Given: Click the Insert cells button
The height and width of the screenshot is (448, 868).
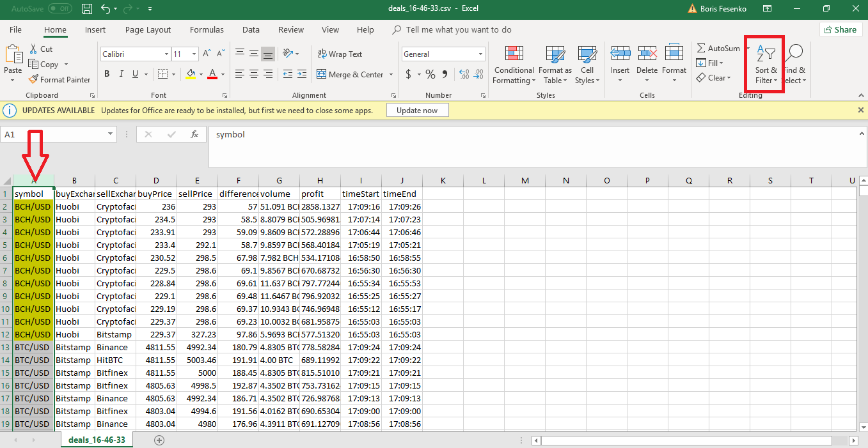Looking at the screenshot, I should pyautogui.click(x=620, y=65).
